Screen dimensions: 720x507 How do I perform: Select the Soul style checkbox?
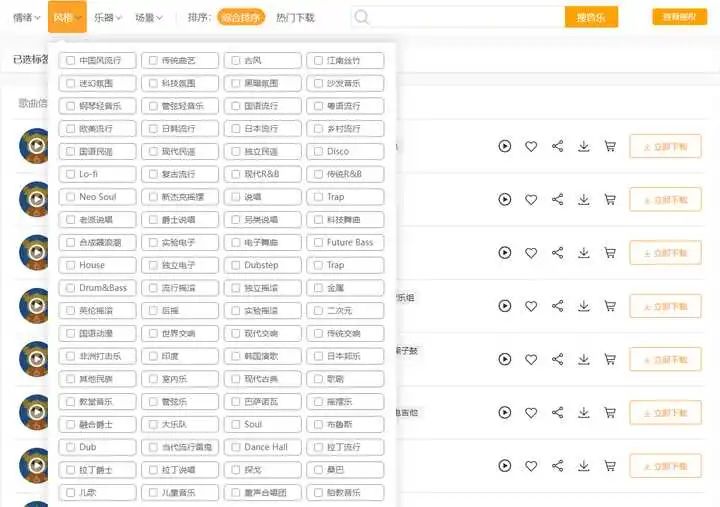236,424
